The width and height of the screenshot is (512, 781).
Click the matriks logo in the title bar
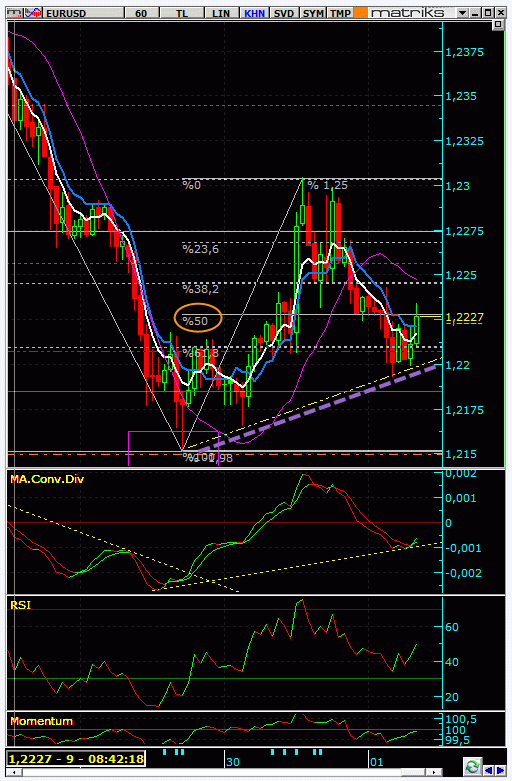tap(407, 13)
